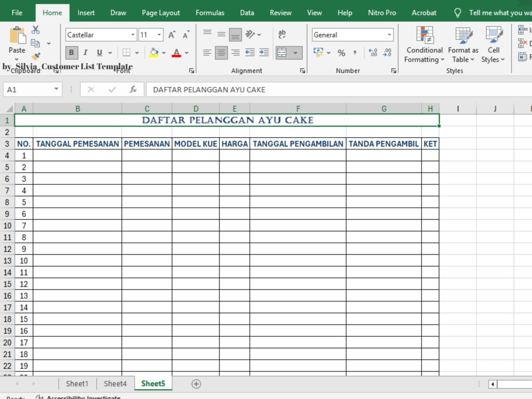
Task: Click the Cut scissors icon
Action: (36, 30)
